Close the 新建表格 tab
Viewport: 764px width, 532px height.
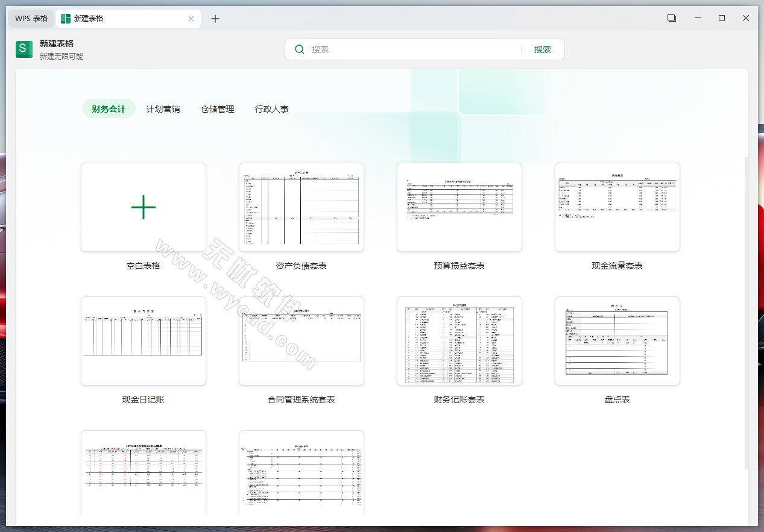[x=191, y=19]
